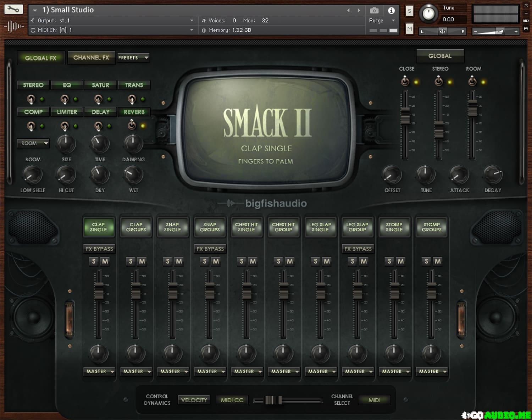Click the Max voices value 32
Screen dimensions: 532x420
pyautogui.click(x=265, y=21)
